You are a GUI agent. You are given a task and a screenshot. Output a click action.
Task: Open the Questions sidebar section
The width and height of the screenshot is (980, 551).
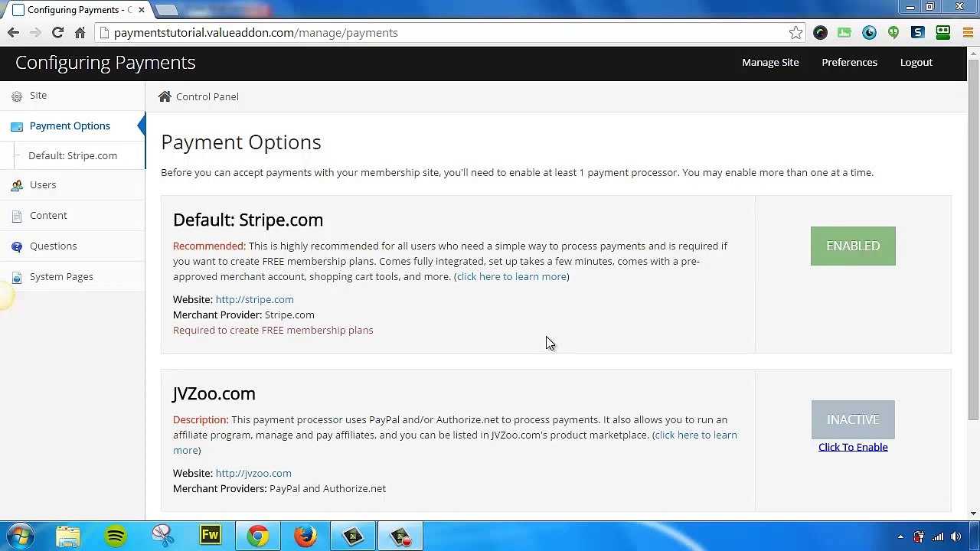53,246
